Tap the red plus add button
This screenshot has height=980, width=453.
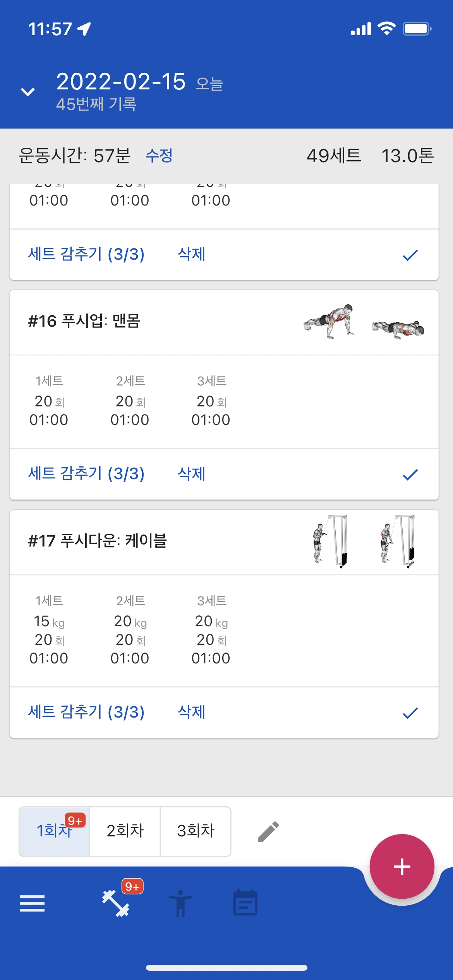(x=402, y=867)
